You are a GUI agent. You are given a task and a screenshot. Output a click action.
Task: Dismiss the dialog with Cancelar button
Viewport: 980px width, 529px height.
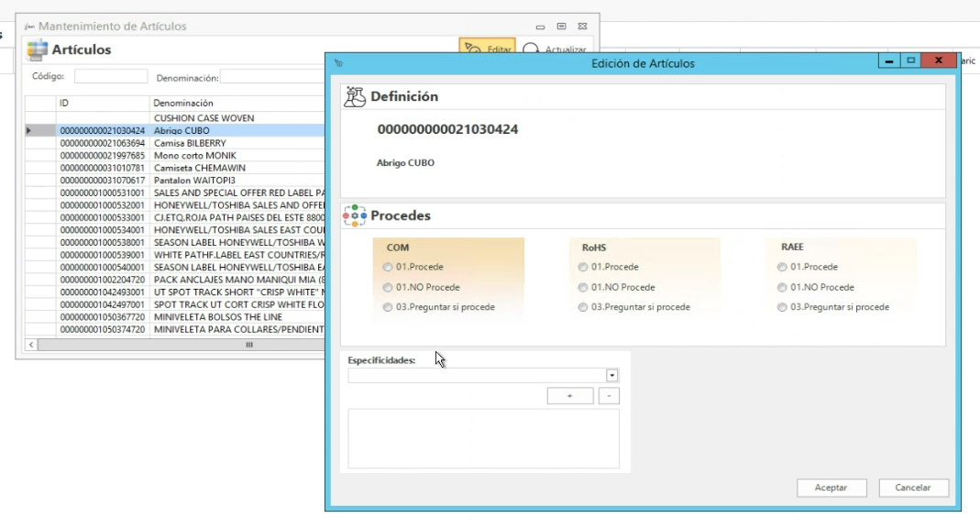pos(913,488)
